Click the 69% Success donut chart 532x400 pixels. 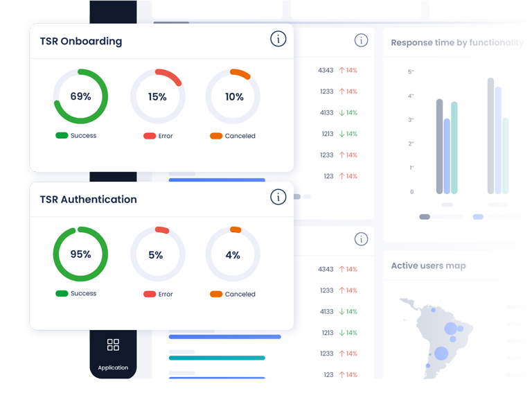pos(81,96)
